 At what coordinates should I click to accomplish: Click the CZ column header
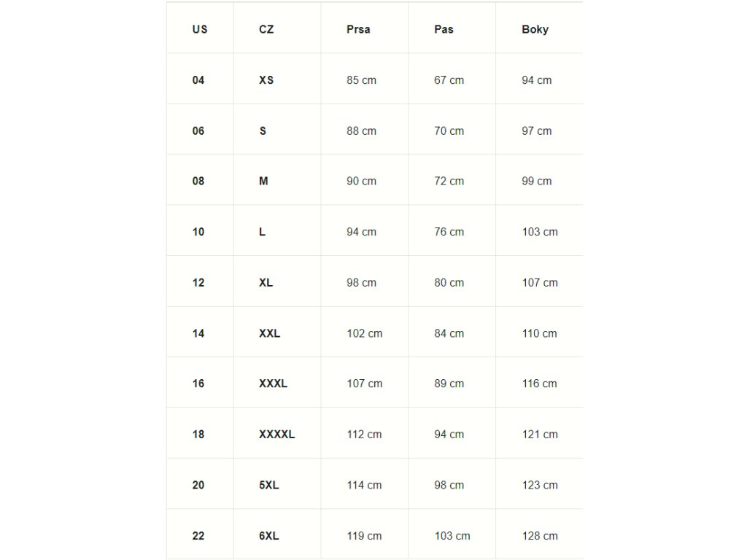pyautogui.click(x=266, y=30)
